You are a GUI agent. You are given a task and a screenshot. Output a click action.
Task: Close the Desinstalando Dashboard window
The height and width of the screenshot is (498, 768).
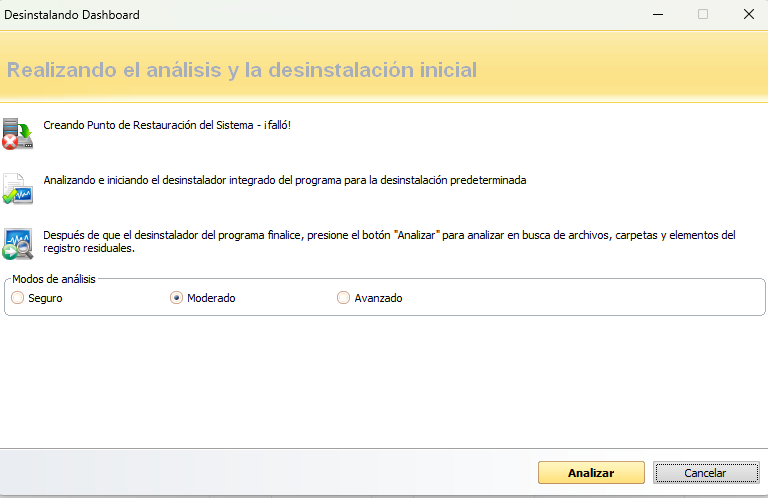(x=748, y=15)
